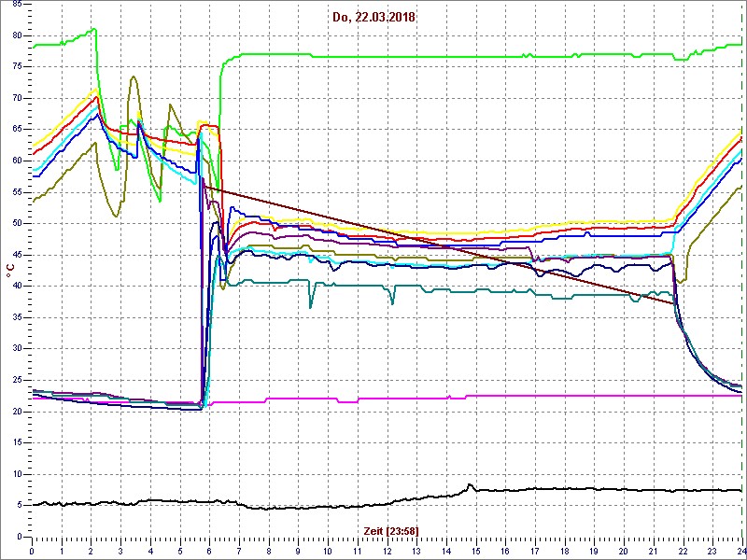Viewport: 747px width, 560px height.
Task: Click the '°C' temperature axis unit label
Action: click(x=9, y=272)
